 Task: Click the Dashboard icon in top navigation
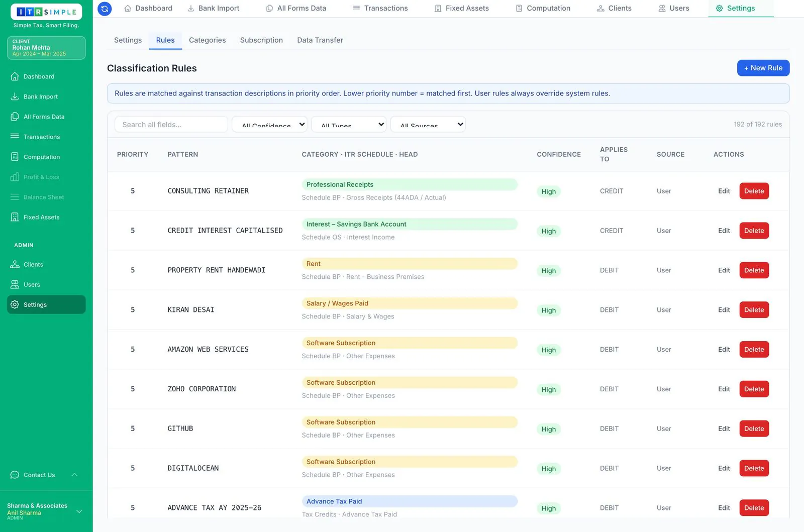[128, 9]
